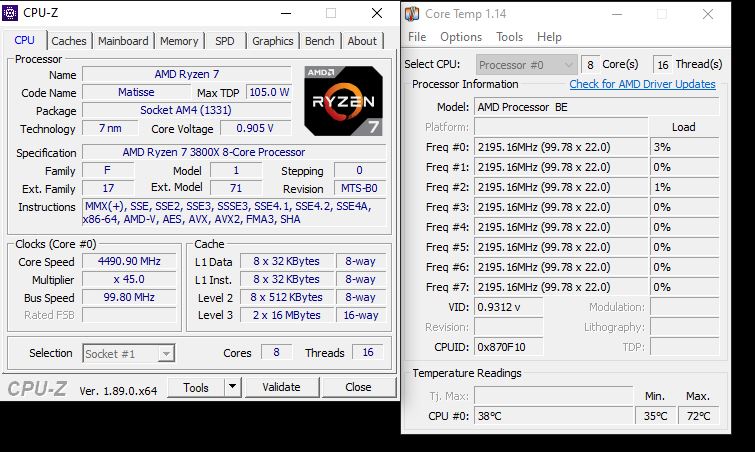Click the Tools button in CPU-Z

coord(196,387)
